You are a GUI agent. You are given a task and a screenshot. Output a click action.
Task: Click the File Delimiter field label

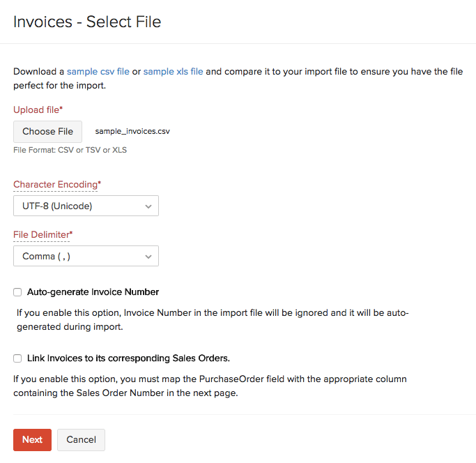[x=42, y=235]
